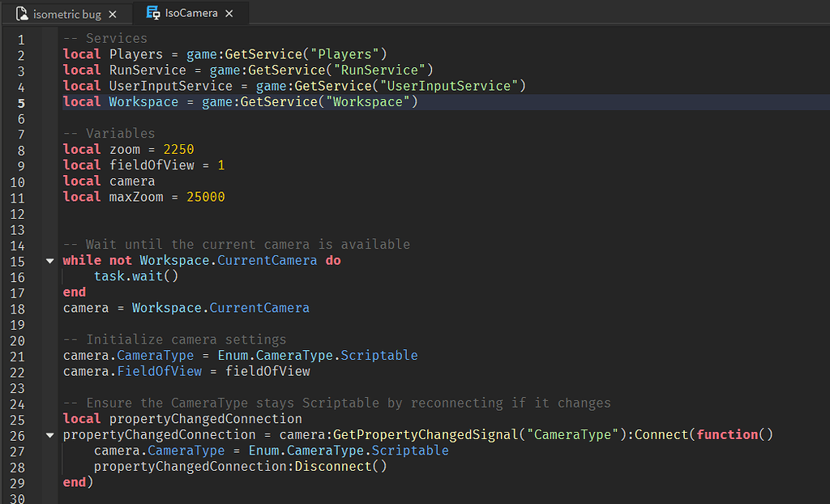The height and width of the screenshot is (504, 830).
Task: Place cursor on the zoom value 2250
Action: coord(178,150)
